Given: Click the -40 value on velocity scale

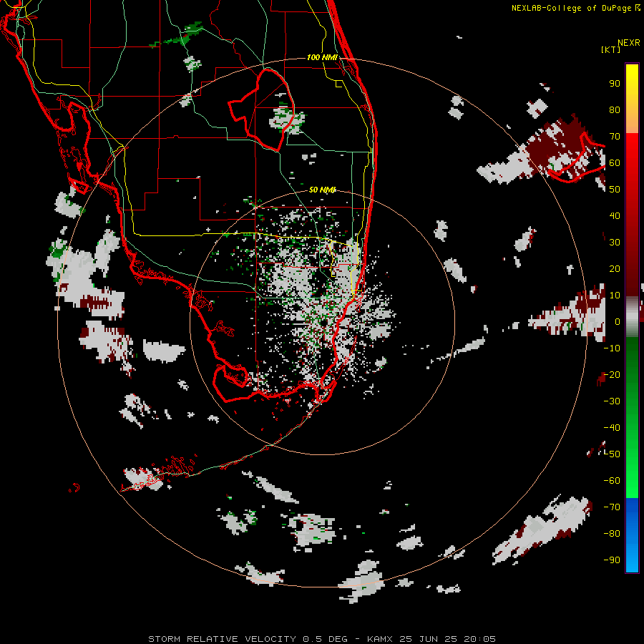Looking at the screenshot, I should [x=612, y=428].
